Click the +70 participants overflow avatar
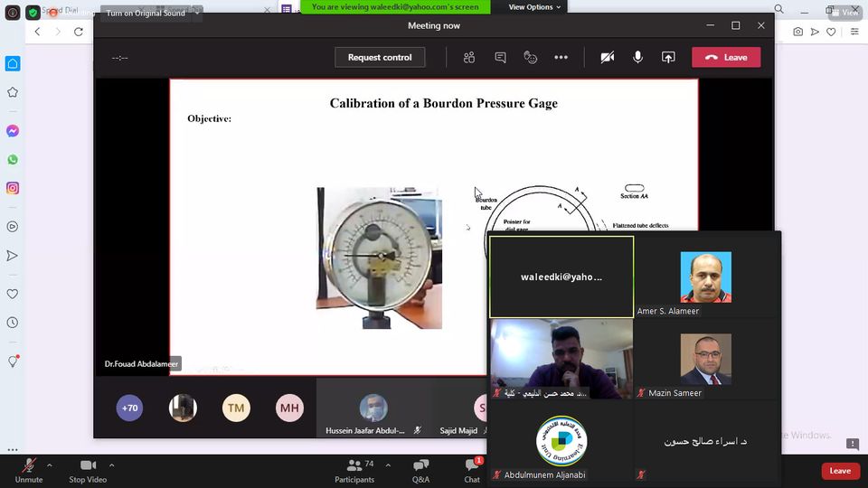The image size is (868, 488). tap(130, 408)
